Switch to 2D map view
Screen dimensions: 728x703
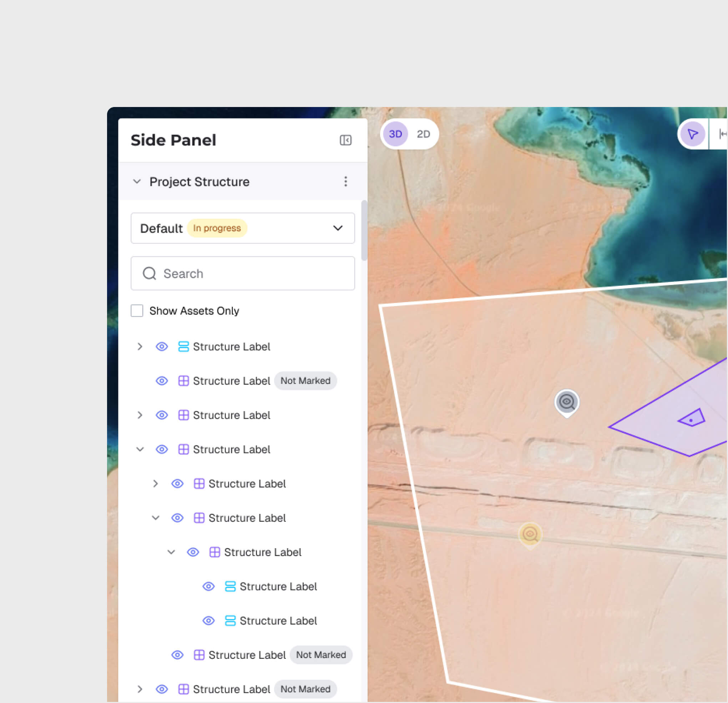click(424, 134)
